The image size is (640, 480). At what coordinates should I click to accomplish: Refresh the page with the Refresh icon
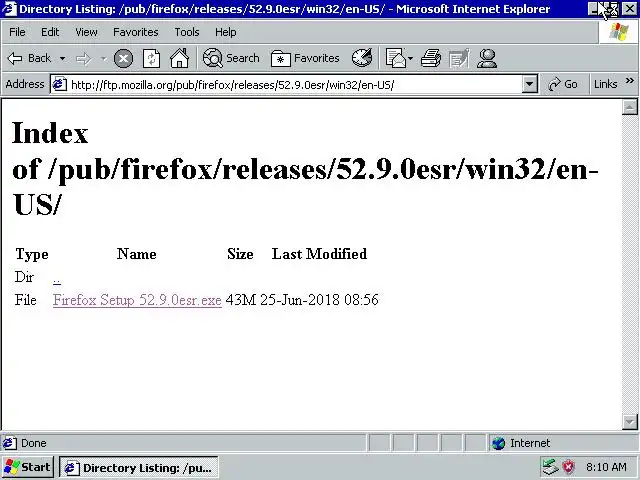[x=151, y=58]
